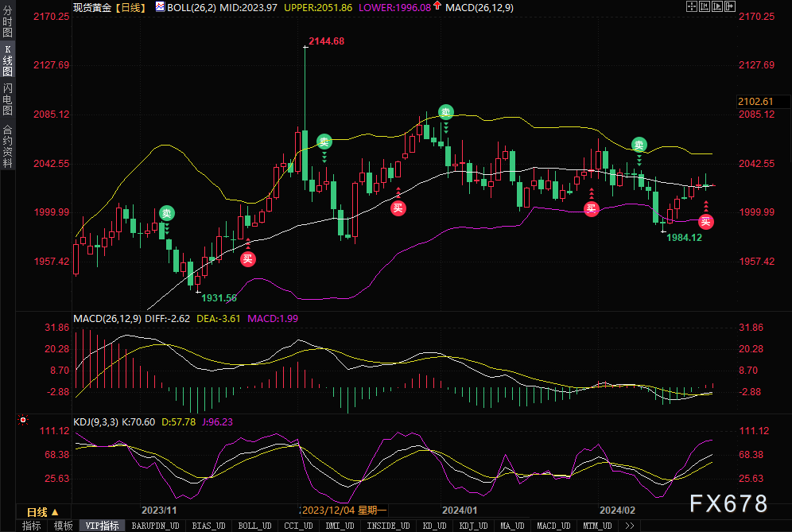
Task: Click the buy marker beside the 1984.12 low
Action: tap(706, 221)
